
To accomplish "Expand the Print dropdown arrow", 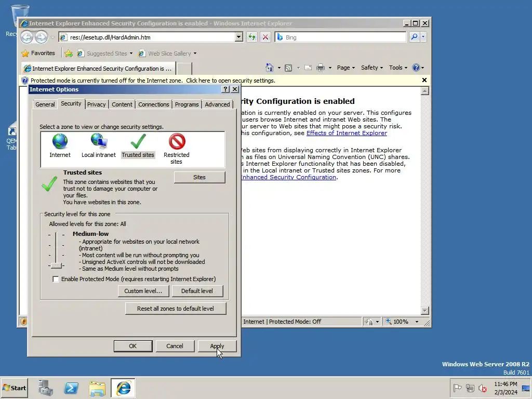I will tap(330, 68).
